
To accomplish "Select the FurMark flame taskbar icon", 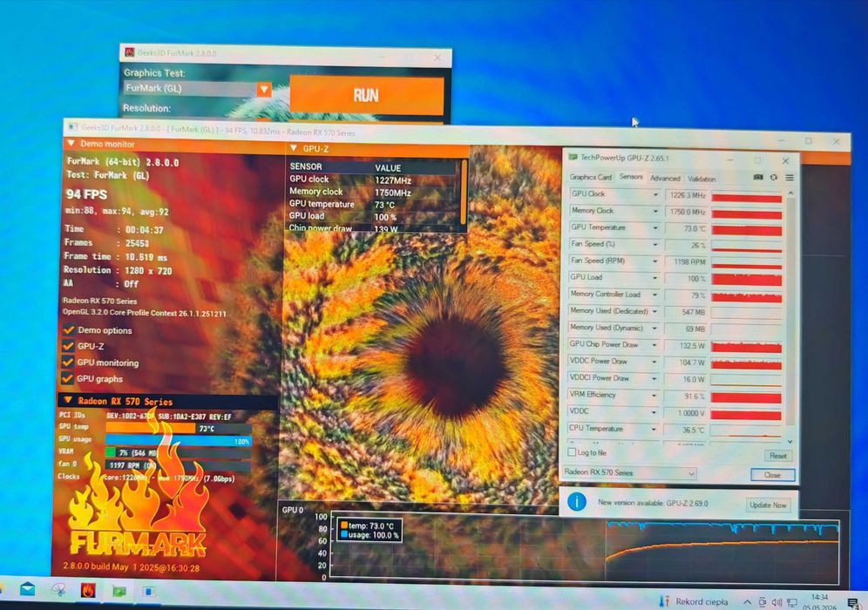I will pyautogui.click(x=87, y=591).
